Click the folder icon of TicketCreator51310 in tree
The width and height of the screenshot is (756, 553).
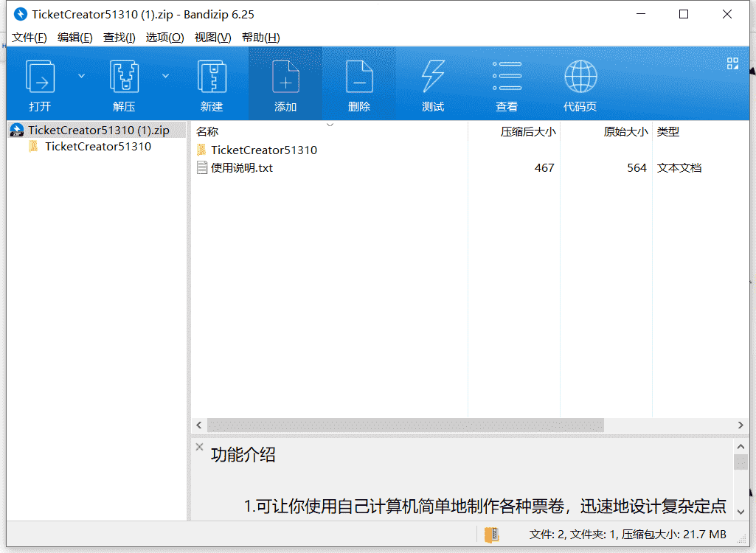pos(33,147)
